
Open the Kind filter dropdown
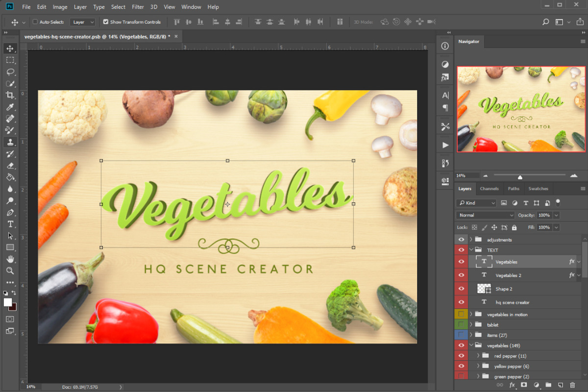pos(476,203)
